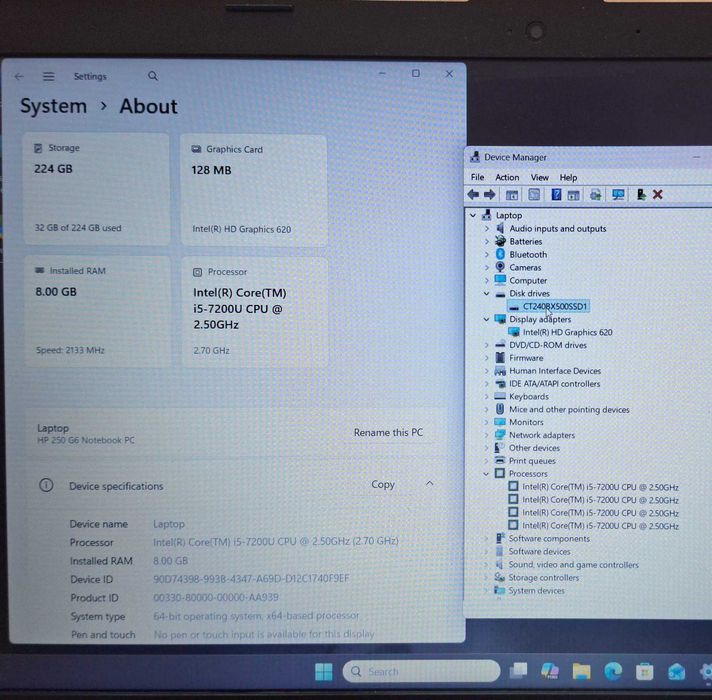The width and height of the screenshot is (712, 700).
Task: Select the Storage controllers item
Action: (x=544, y=577)
